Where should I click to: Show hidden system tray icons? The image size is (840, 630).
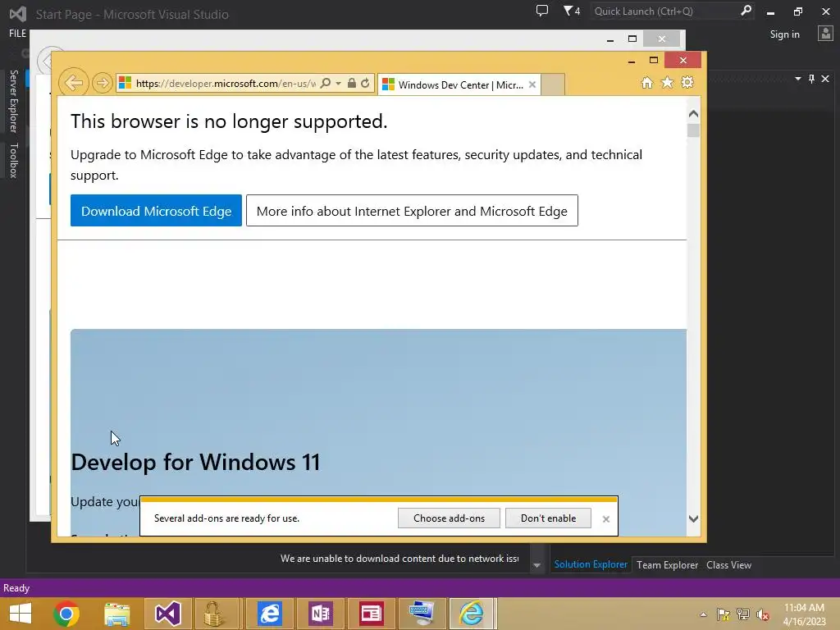(703, 614)
